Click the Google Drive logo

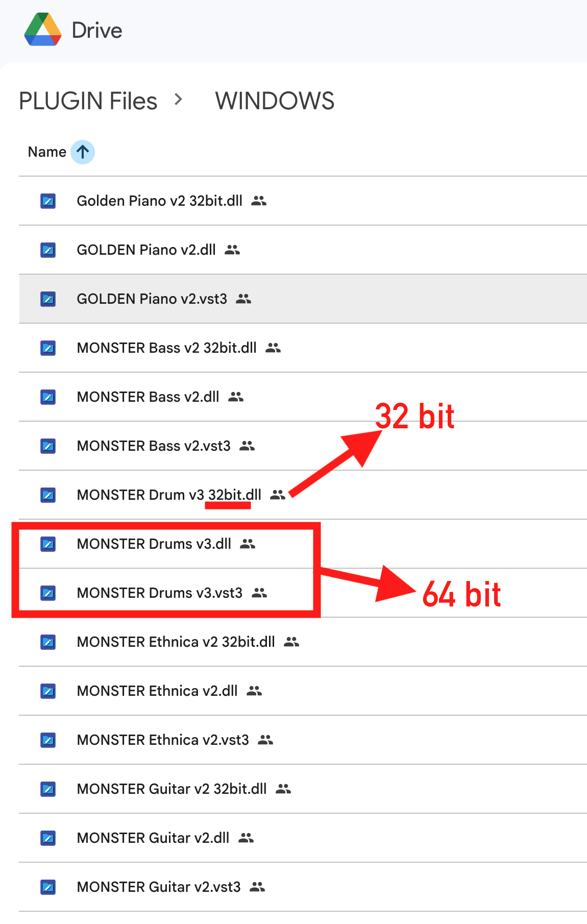pos(43,30)
